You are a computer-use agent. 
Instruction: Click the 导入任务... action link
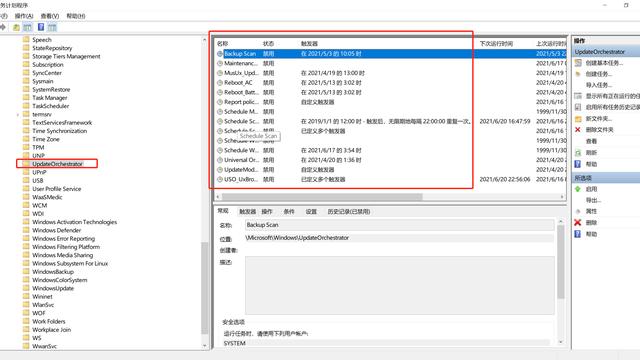pyautogui.click(x=598, y=85)
